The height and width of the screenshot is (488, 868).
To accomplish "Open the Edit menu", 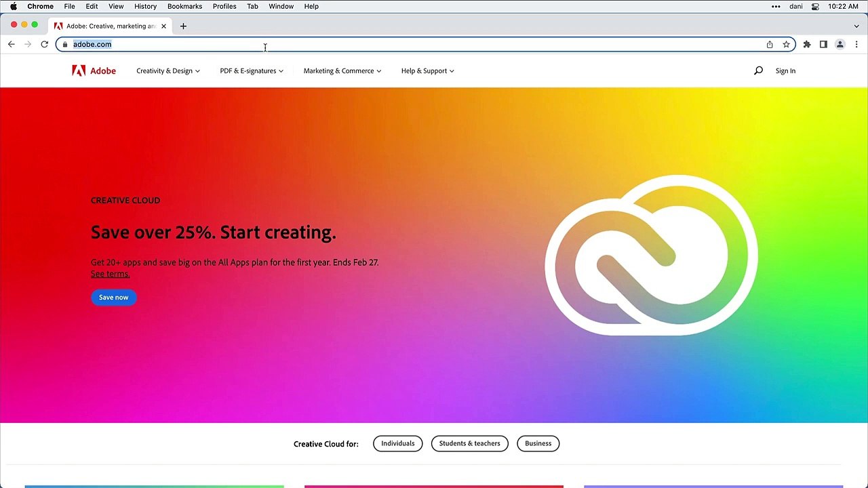I will click(x=92, y=6).
